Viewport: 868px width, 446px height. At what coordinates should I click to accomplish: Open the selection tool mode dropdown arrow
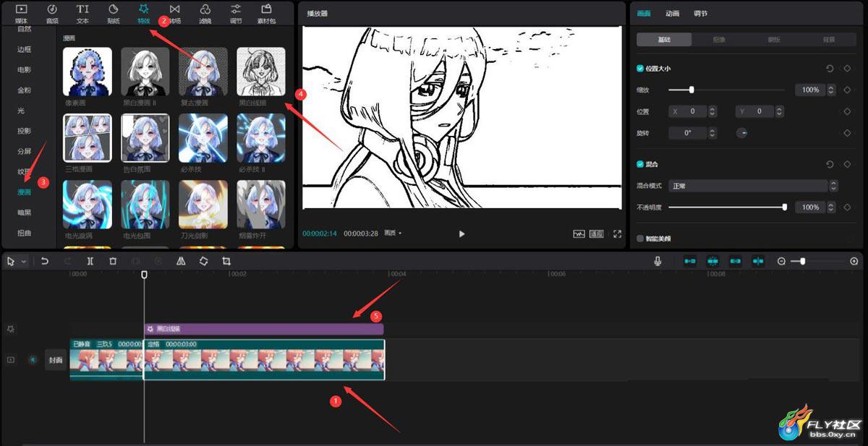pos(24,261)
